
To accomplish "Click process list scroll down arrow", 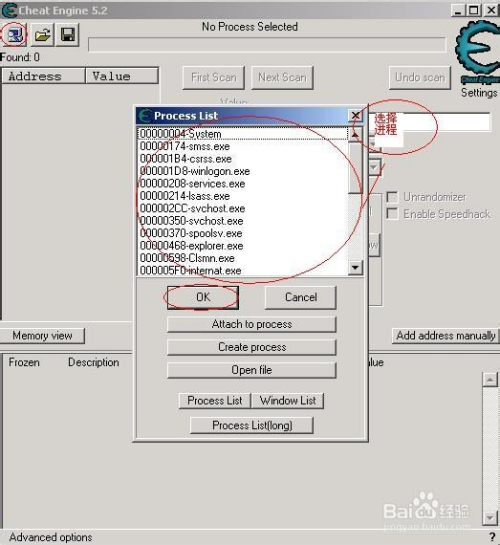I will pyautogui.click(x=355, y=268).
